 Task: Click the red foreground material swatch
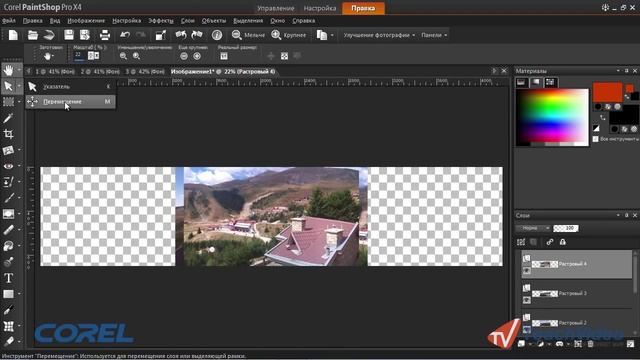coord(607,92)
